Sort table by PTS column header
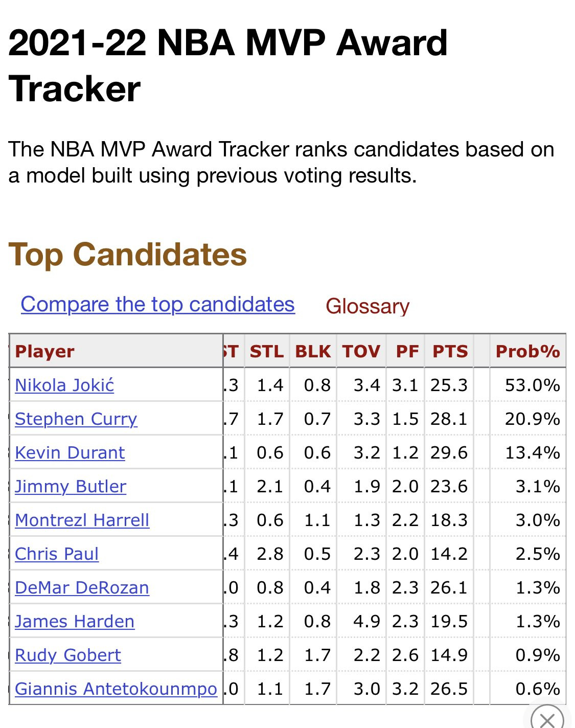This screenshot has height=728, width=575. coord(450,351)
